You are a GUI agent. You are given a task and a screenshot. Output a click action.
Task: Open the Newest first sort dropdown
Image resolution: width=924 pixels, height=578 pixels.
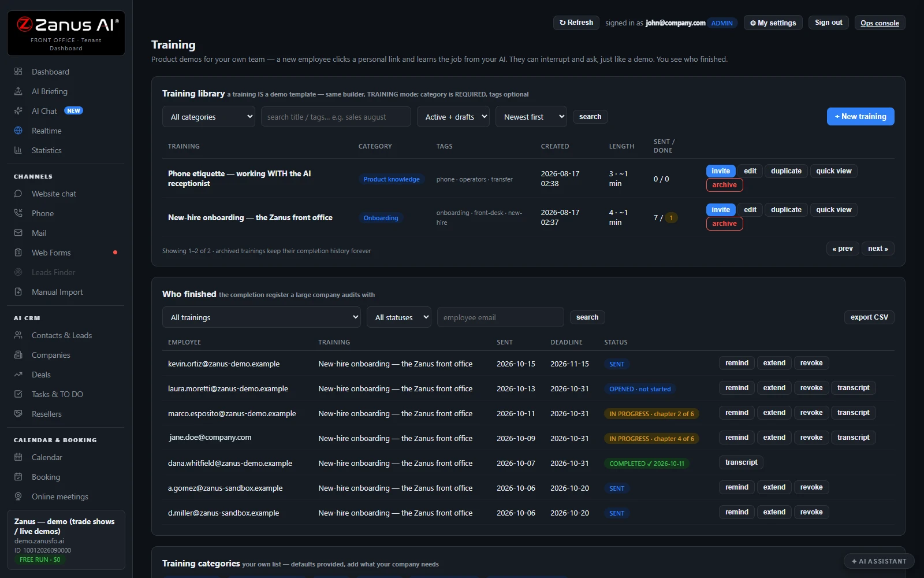531,117
